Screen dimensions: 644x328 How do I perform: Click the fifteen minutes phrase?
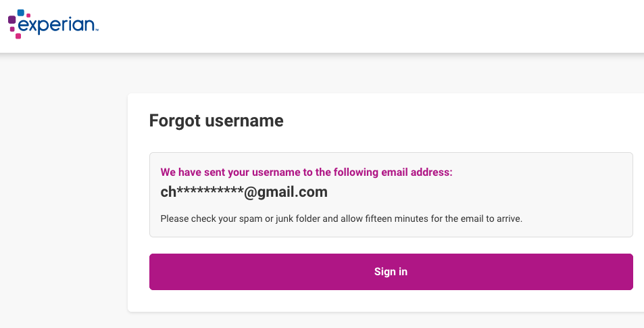pyautogui.click(x=414, y=218)
